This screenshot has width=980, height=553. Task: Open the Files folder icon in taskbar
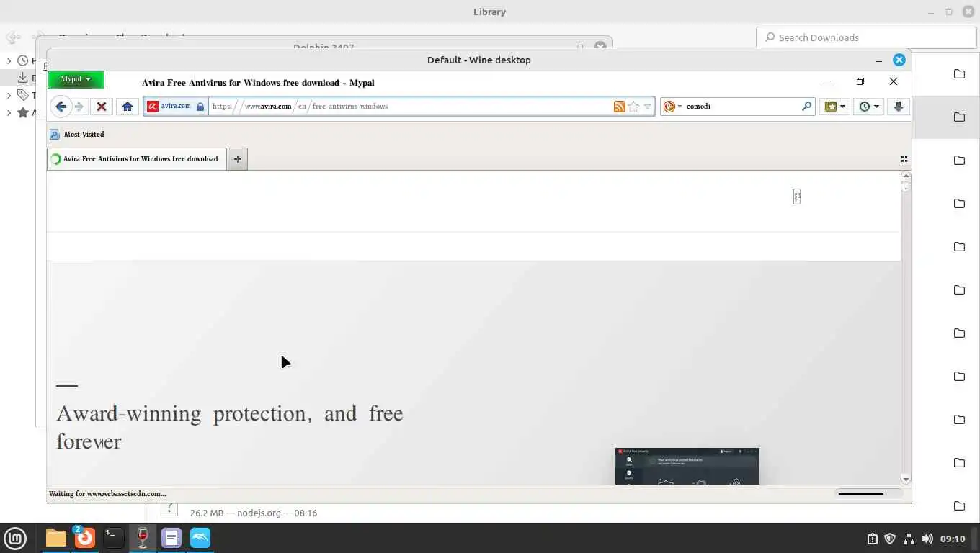point(55,538)
